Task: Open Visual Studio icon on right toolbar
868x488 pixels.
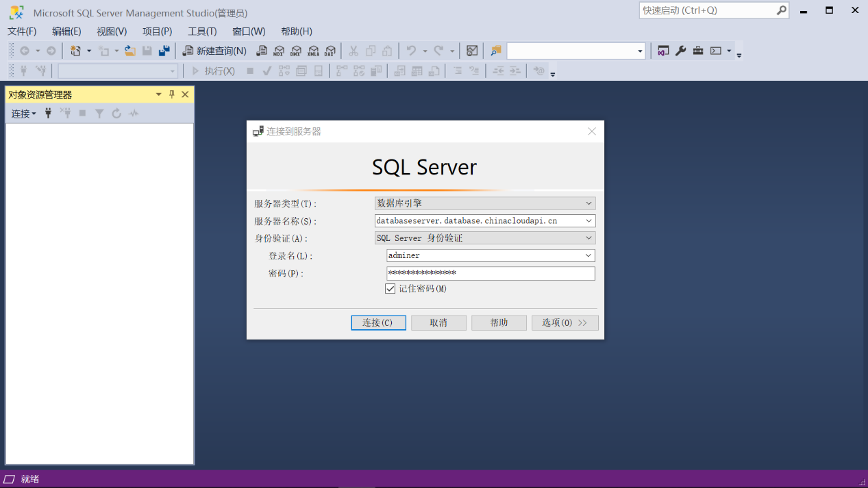Action: (x=662, y=51)
